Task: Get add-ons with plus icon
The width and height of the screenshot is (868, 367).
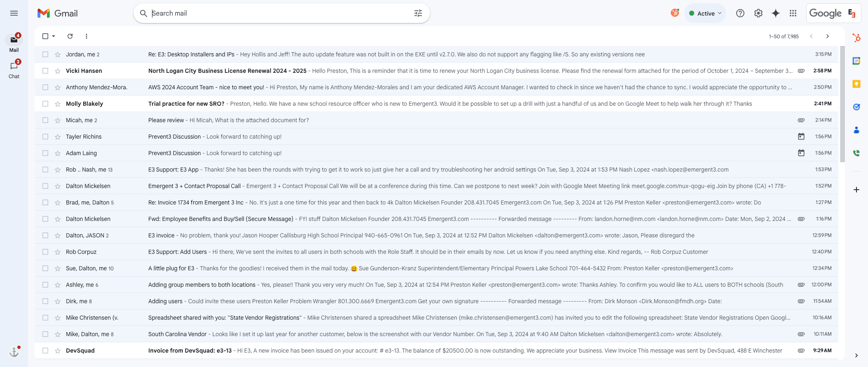Action: pos(856,190)
